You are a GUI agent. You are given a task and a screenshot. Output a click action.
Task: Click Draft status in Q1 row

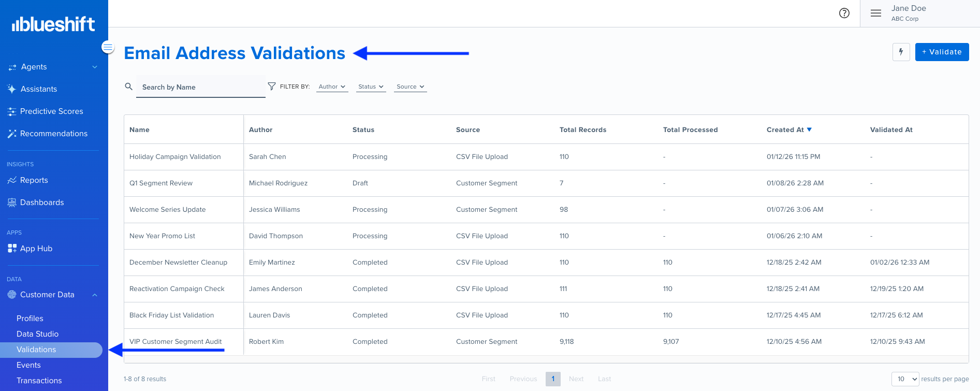pos(360,183)
